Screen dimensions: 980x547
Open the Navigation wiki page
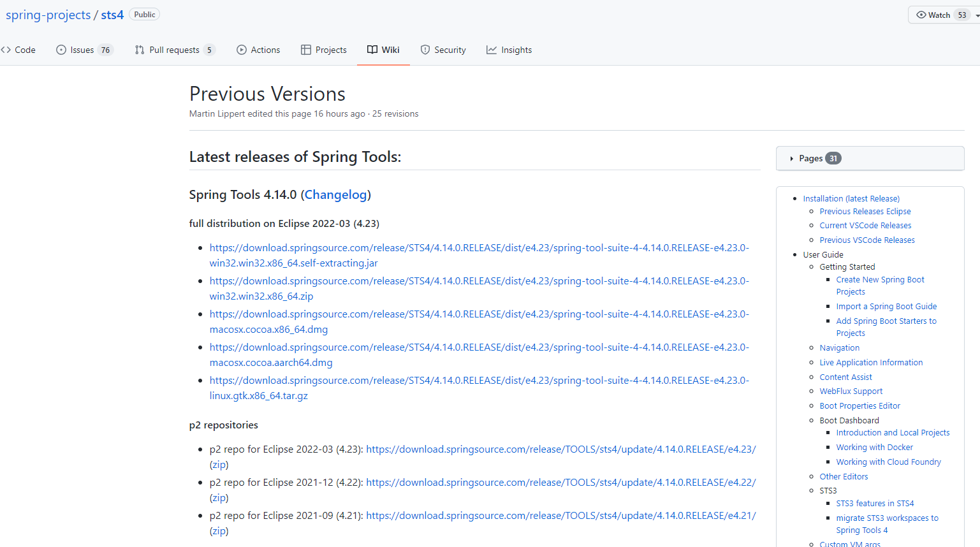[839, 348]
